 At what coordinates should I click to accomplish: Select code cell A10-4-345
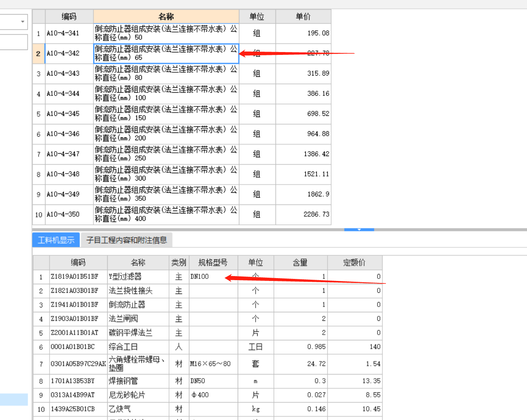pos(69,114)
